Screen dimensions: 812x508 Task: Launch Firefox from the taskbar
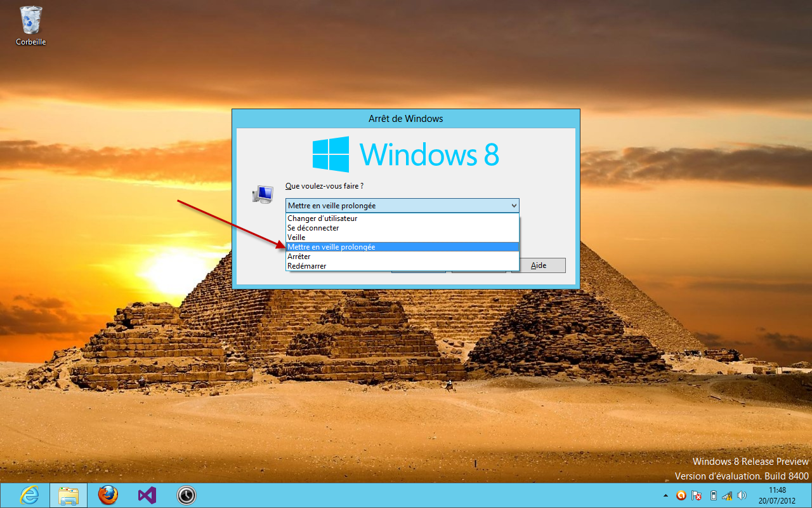108,495
